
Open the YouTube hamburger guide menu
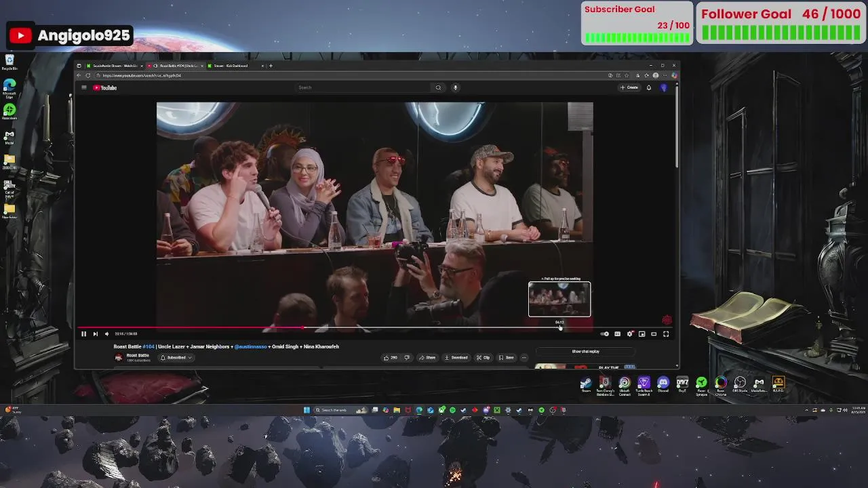[84, 87]
